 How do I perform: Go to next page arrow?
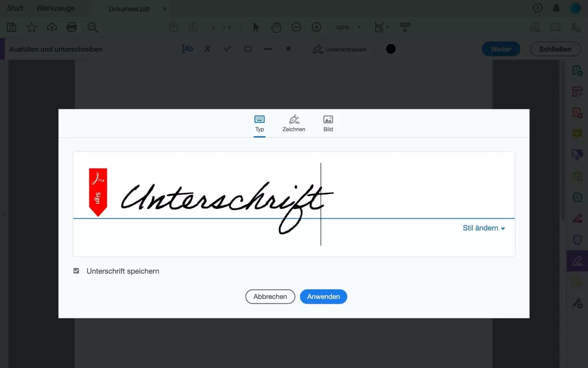[x=193, y=28]
